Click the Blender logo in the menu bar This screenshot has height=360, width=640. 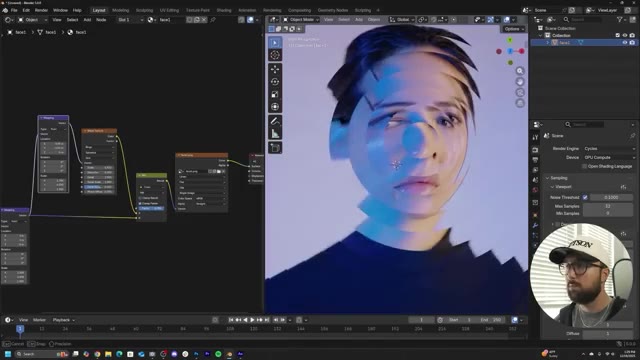click(5, 10)
